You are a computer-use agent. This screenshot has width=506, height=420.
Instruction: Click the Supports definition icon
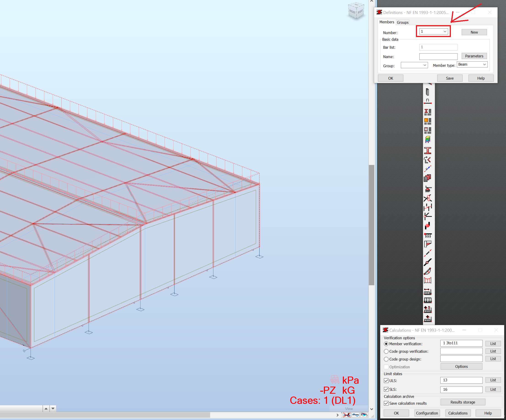coord(427,189)
